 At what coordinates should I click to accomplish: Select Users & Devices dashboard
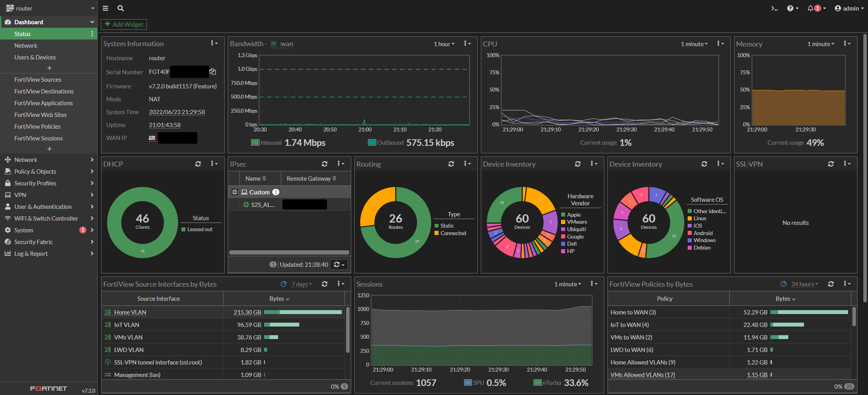35,57
